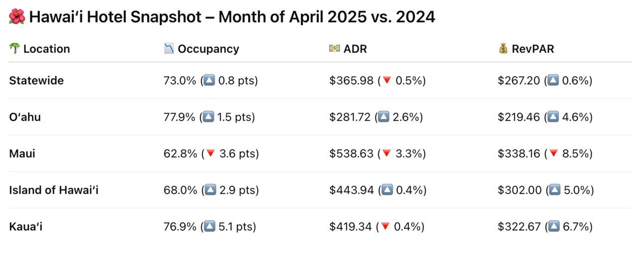The image size is (644, 254).
Task: Click the Location column header
Action: 46,49
